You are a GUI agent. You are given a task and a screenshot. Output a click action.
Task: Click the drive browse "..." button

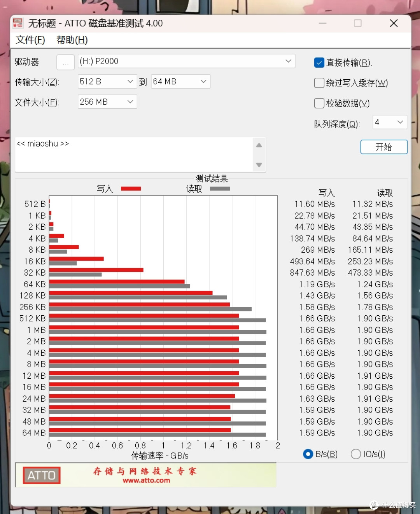pos(65,62)
